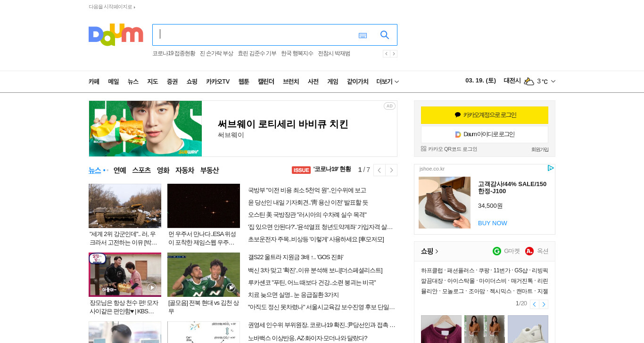Screen dimensions: 644x343
Task: Open 하프클럽 shopping mall link
Action: click(x=432, y=270)
